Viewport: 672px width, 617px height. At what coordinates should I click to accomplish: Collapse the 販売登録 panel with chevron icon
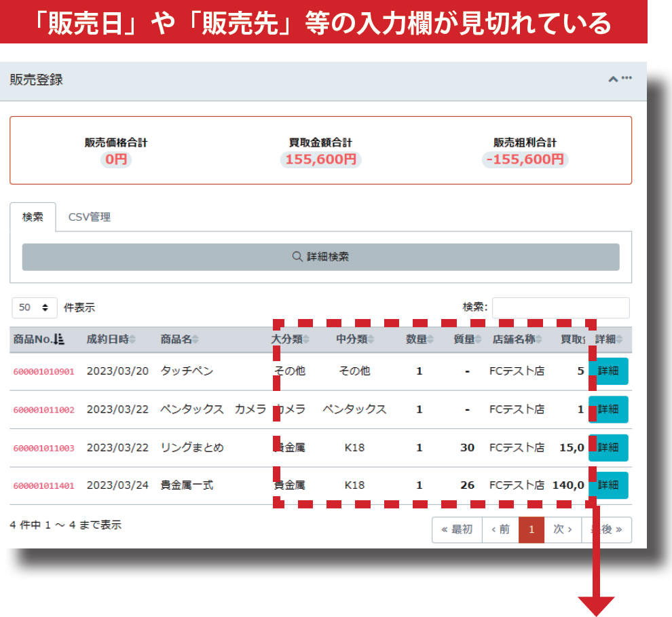613,79
